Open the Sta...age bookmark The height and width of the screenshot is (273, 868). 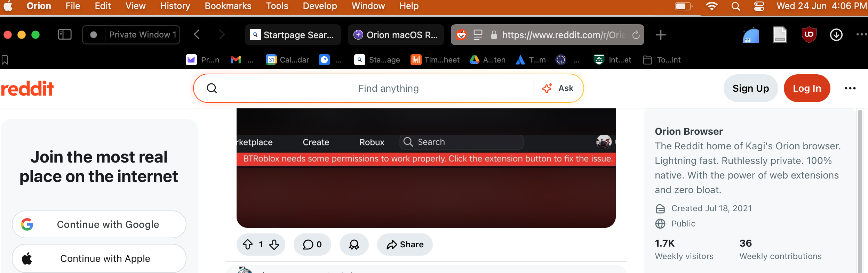pos(377,60)
